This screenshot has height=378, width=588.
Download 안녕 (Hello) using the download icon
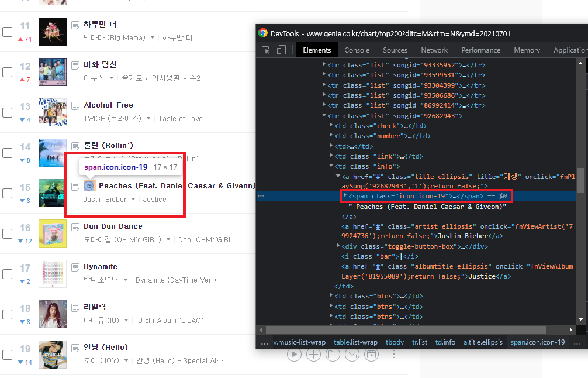(x=352, y=355)
